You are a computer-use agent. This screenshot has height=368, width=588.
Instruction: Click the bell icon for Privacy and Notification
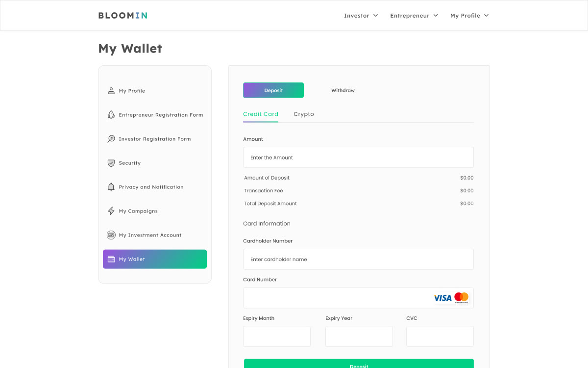[x=111, y=187]
